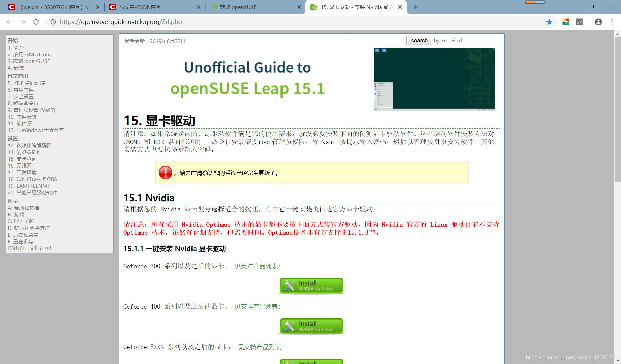This screenshot has height=364, width=621.
Task: Open sidebar link F: 重在参与
Action: click(21, 242)
